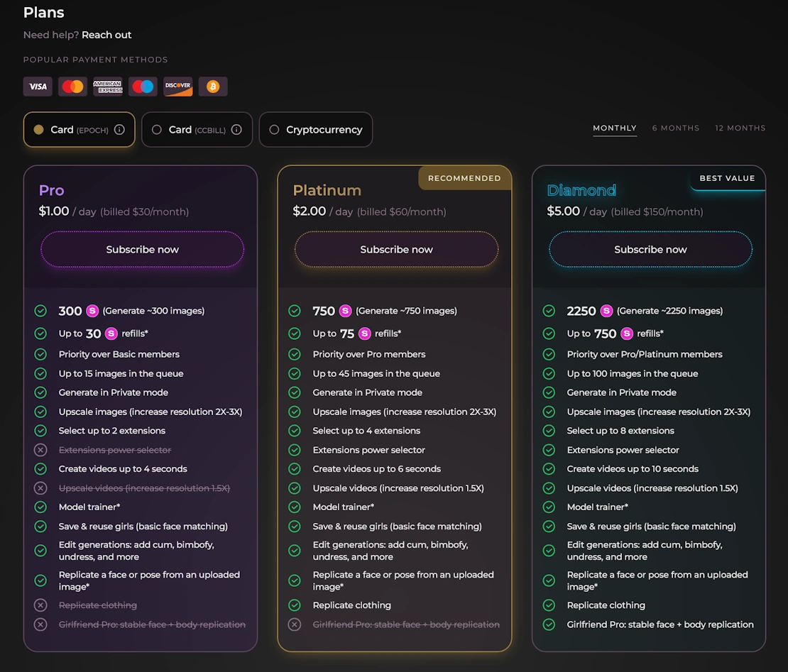Click the American Express icon

(108, 87)
